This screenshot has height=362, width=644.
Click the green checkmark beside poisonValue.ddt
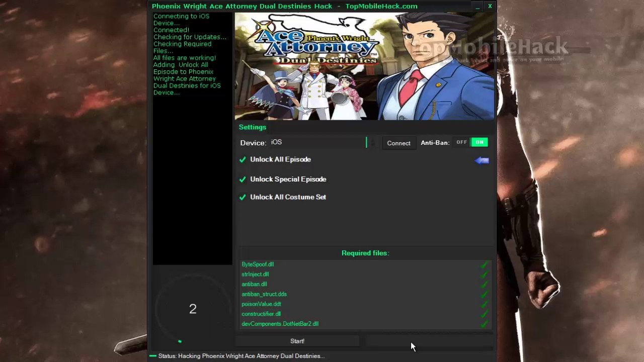click(x=484, y=304)
